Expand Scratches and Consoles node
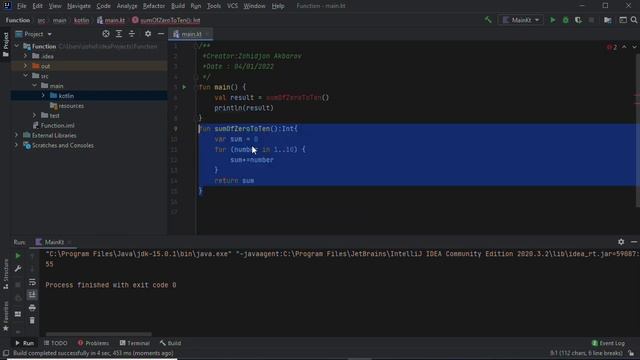Image resolution: width=640 pixels, height=360 pixels. click(17, 145)
